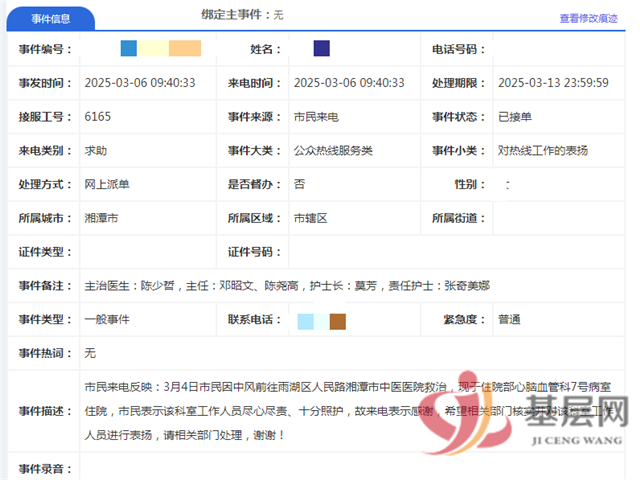The width and height of the screenshot is (640, 480).
Task: Select the 是否督办 value 否
Action: click(299, 184)
